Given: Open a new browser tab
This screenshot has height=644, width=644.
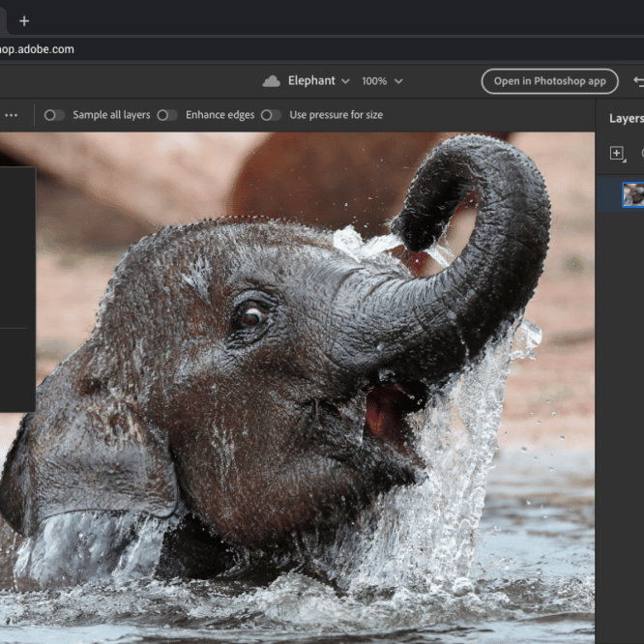Looking at the screenshot, I should pos(24,20).
